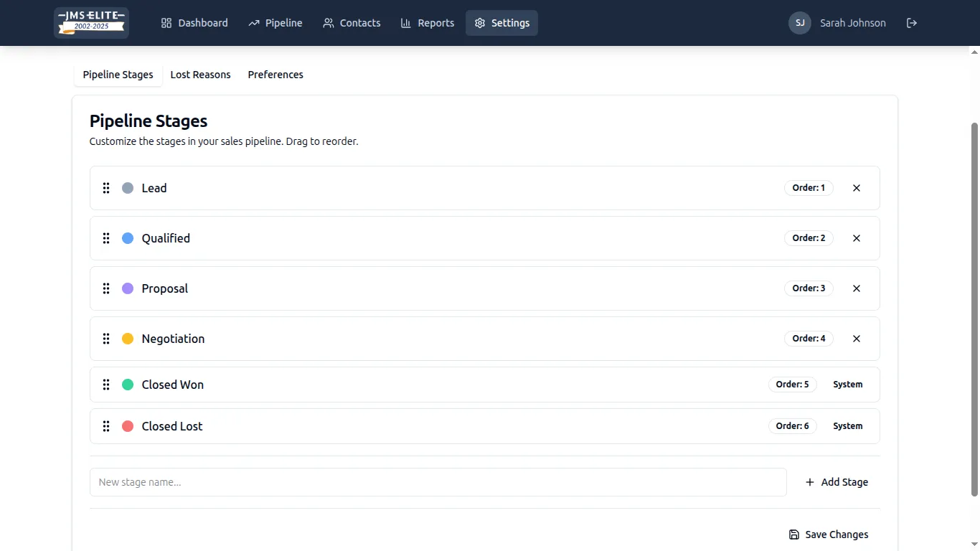Open the Contacts page
This screenshot has width=980, height=551.
352,23
